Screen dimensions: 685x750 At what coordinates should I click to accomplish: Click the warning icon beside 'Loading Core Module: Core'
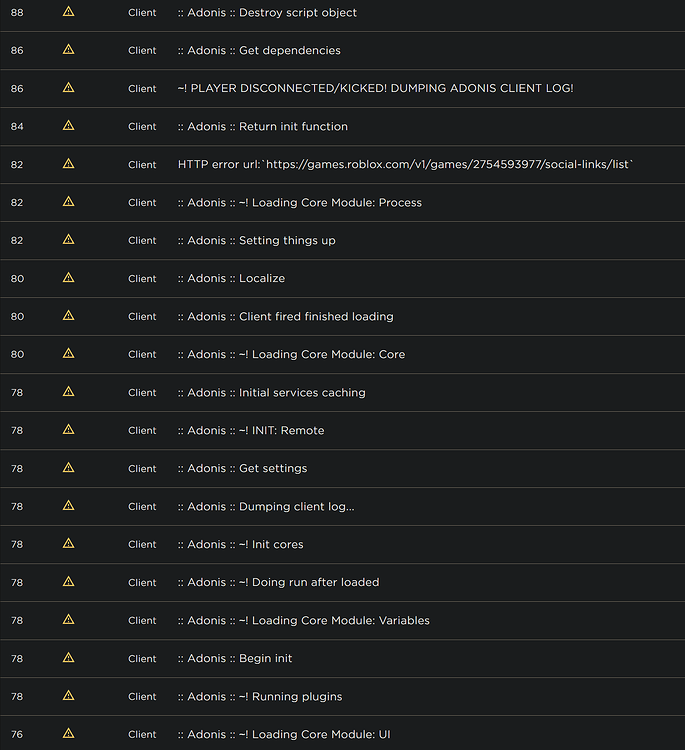68,353
